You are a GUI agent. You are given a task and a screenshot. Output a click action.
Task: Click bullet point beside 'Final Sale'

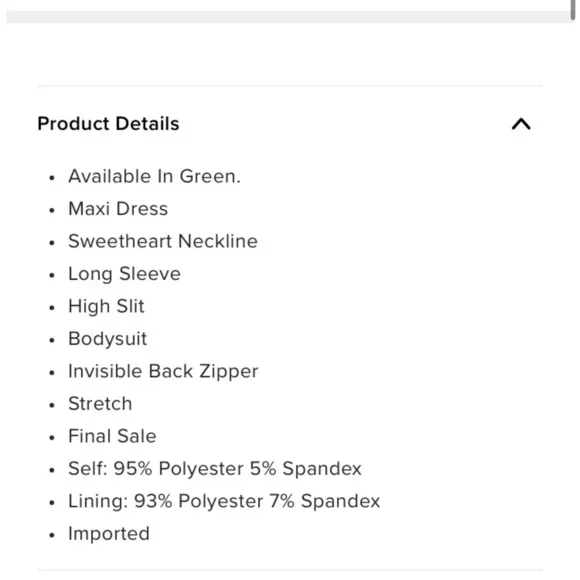[52, 438]
